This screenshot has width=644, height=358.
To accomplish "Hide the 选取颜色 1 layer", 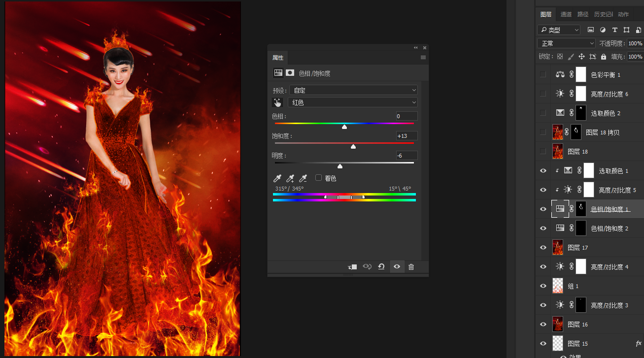I will [543, 170].
